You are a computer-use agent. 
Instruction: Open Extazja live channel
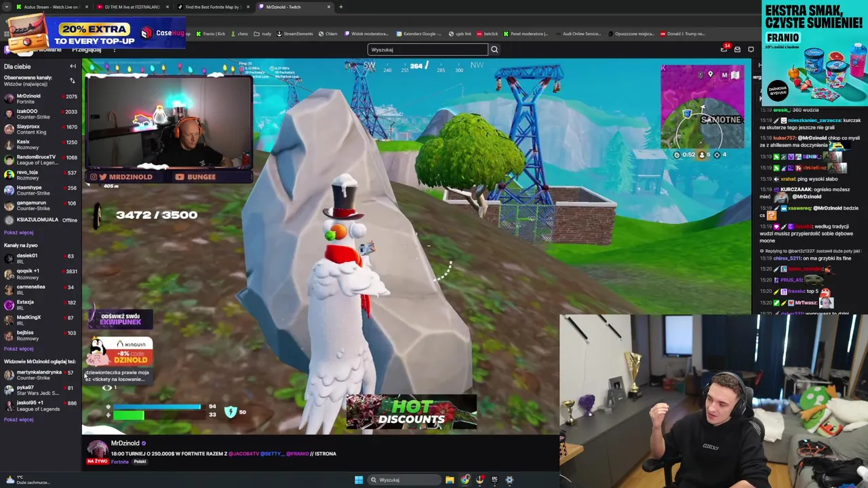click(x=41, y=305)
